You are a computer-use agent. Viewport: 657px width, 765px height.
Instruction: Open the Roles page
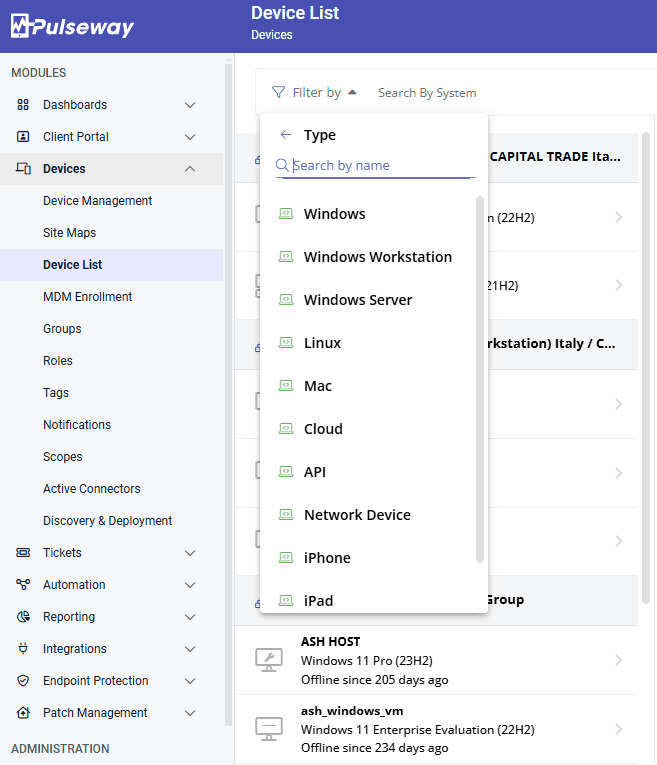(58, 361)
